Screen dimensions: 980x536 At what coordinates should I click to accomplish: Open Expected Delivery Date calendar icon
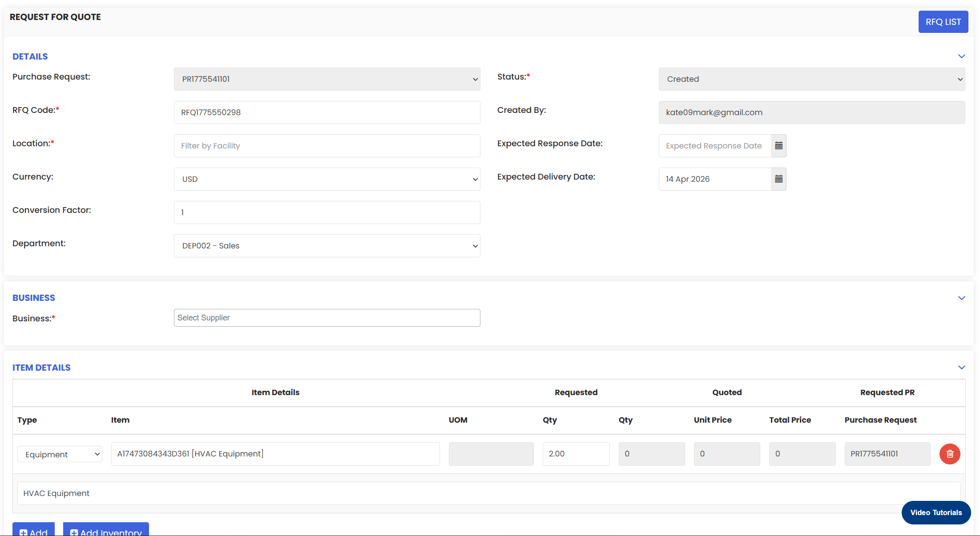coord(778,179)
